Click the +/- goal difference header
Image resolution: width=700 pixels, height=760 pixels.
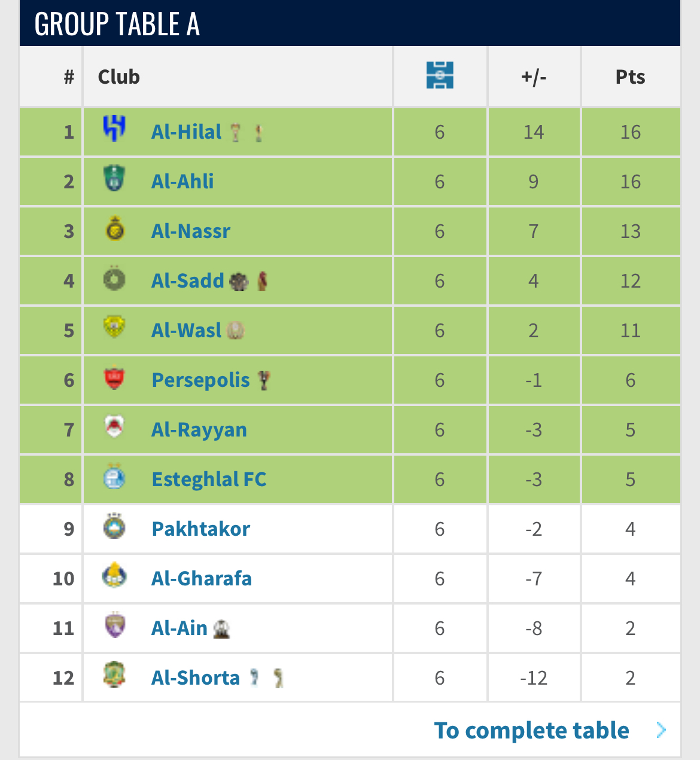point(534,77)
